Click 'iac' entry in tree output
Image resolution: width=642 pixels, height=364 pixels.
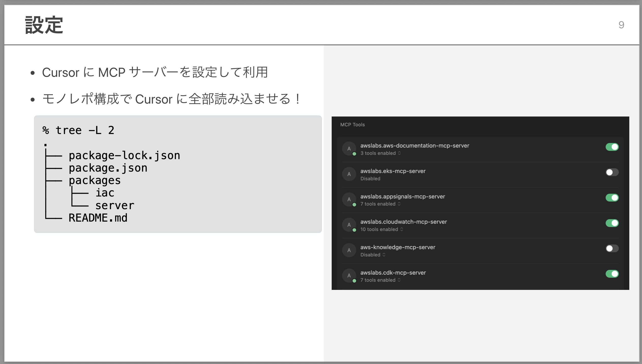(x=105, y=193)
